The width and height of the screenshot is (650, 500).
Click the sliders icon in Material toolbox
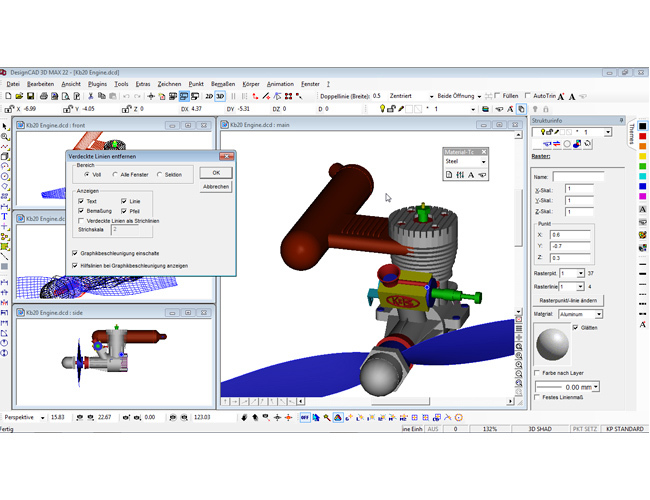(460, 175)
